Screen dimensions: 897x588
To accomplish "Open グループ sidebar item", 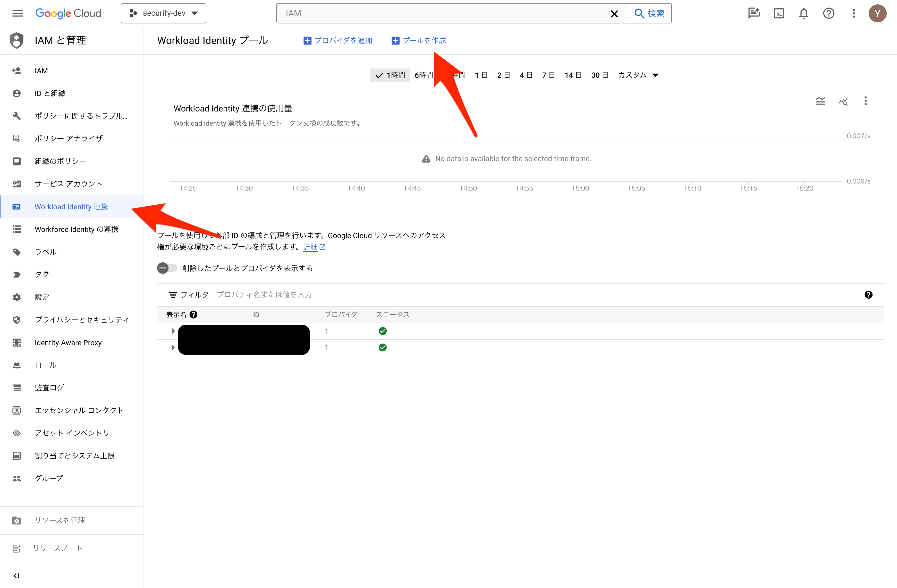I will [x=72, y=478].
